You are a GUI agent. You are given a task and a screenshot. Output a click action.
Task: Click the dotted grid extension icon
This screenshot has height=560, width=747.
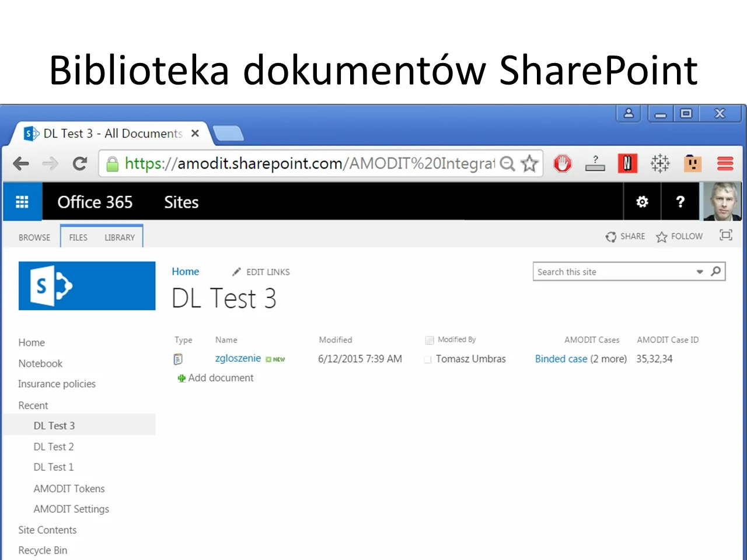tap(660, 164)
